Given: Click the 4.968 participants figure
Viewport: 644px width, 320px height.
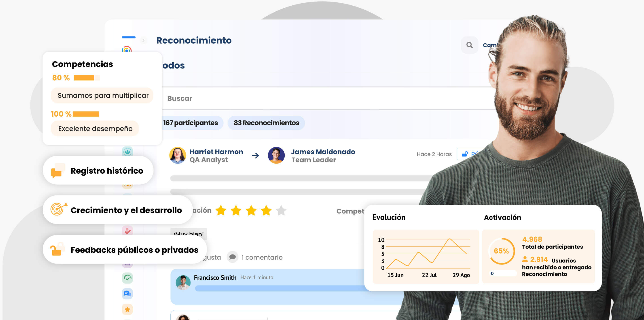Looking at the screenshot, I should pyautogui.click(x=532, y=239).
